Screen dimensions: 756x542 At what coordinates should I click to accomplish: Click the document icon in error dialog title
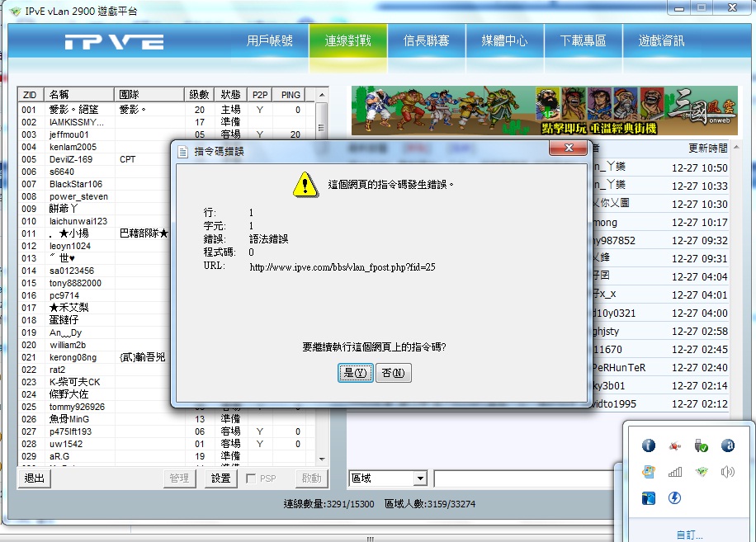coord(182,153)
